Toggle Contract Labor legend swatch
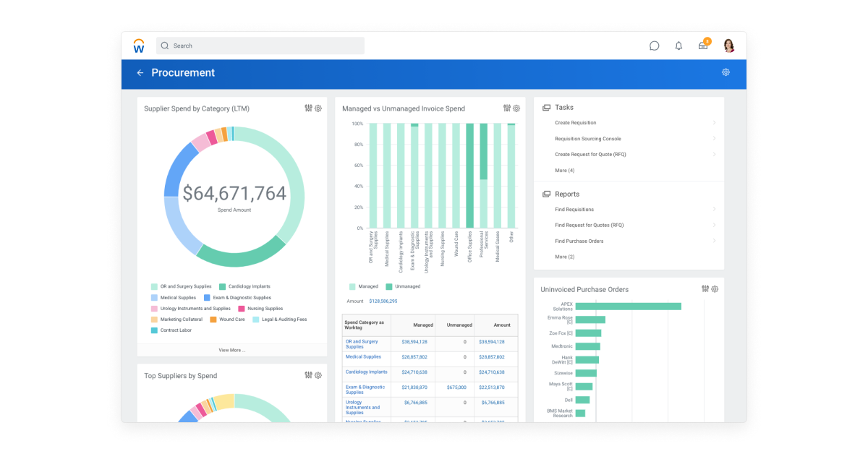 pos(154,330)
